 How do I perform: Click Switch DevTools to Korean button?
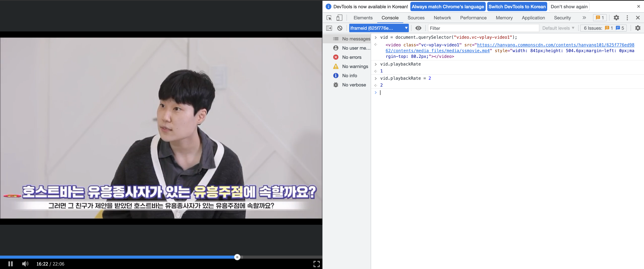[517, 7]
